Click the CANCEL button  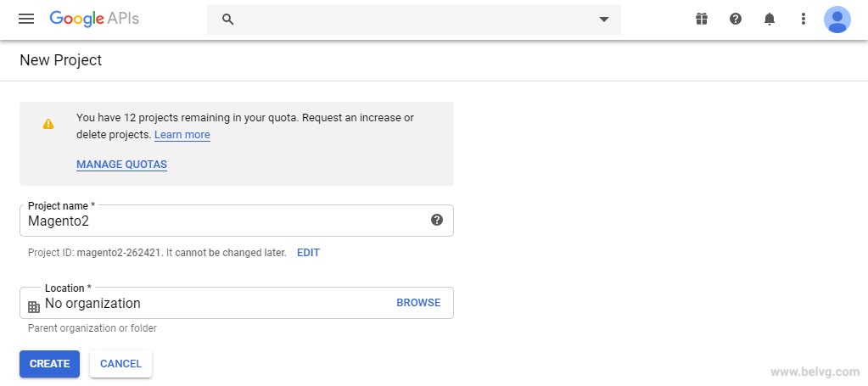click(x=120, y=364)
